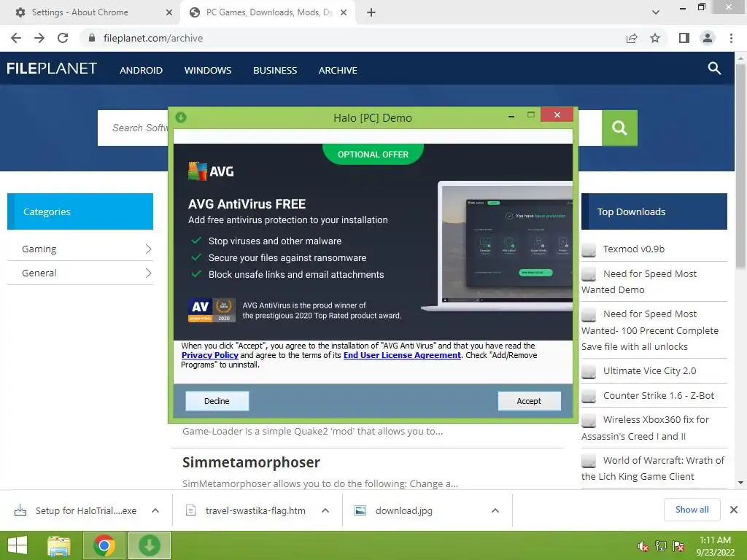747x560 pixels.
Task: Click the AVG logo in offer
Action: coord(211,171)
